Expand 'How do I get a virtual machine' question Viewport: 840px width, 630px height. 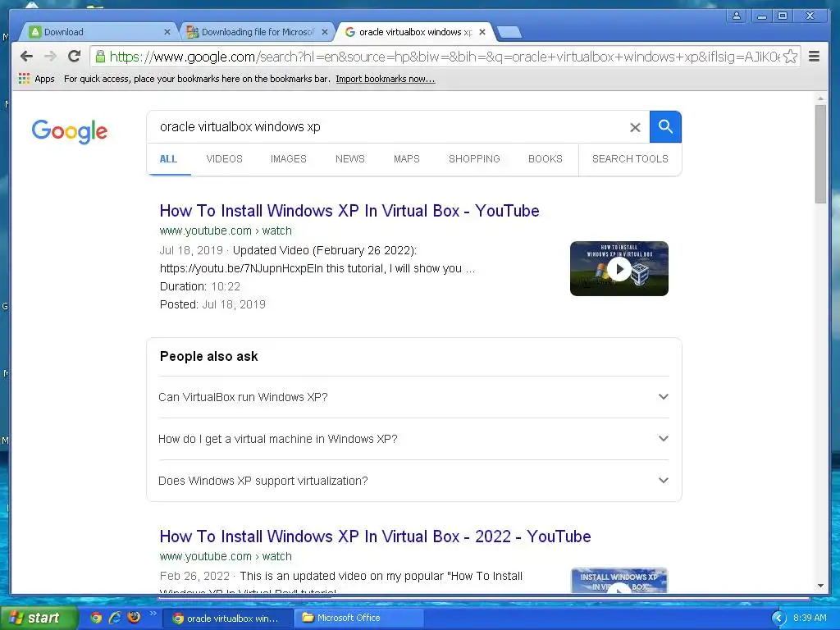414,439
